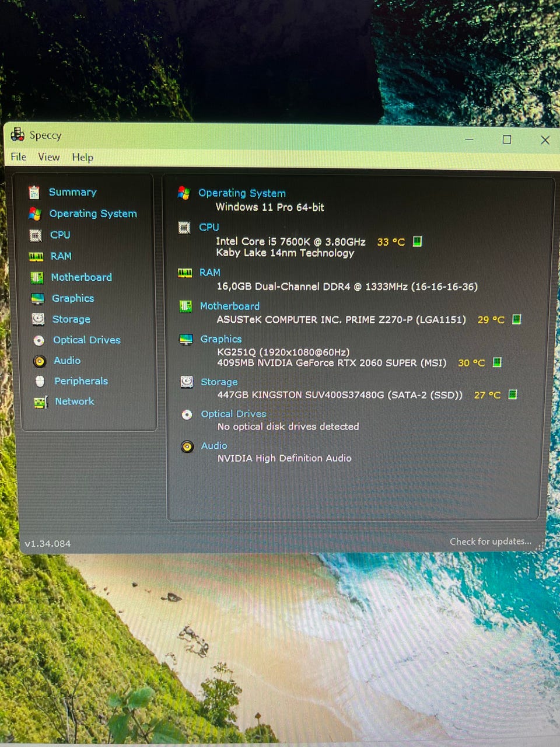Click the CPU temperature indicator beside 33 °C
Viewport: 560px width, 747px height.
click(x=417, y=241)
